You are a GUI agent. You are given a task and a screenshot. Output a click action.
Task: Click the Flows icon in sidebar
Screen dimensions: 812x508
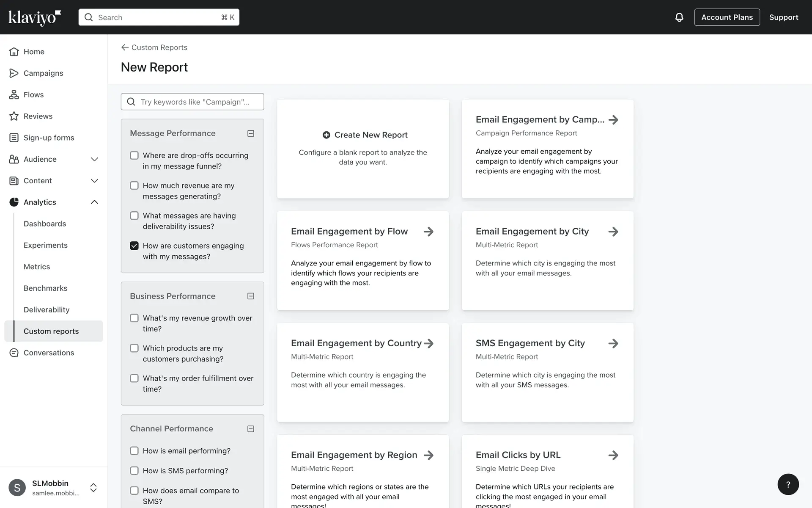pyautogui.click(x=14, y=95)
